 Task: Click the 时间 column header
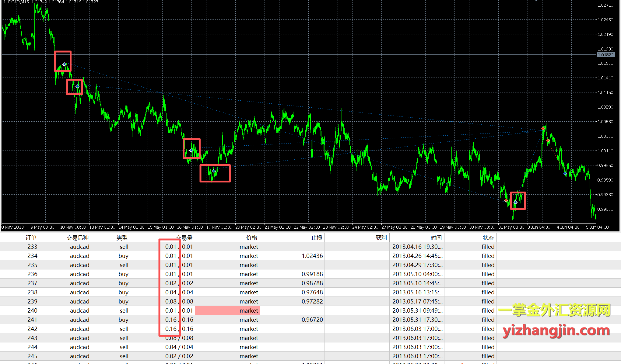point(436,237)
